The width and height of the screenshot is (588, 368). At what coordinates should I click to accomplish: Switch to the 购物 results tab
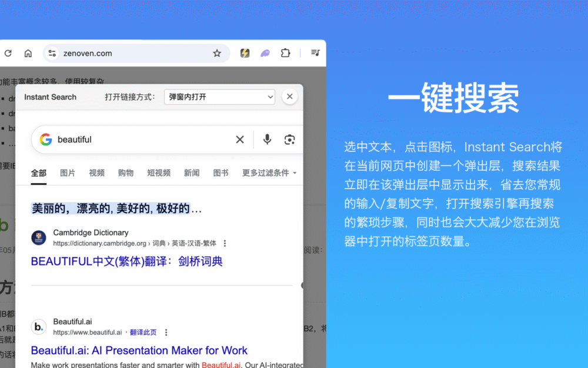[126, 173]
